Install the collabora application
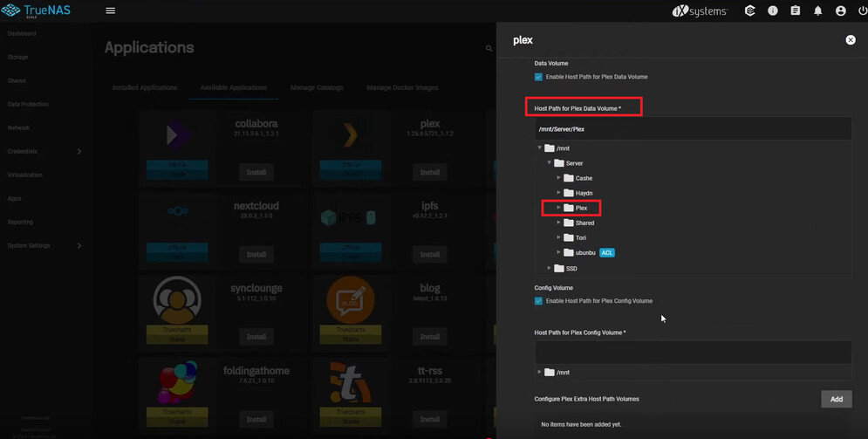Image resolution: width=868 pixels, height=439 pixels. pyautogui.click(x=256, y=172)
